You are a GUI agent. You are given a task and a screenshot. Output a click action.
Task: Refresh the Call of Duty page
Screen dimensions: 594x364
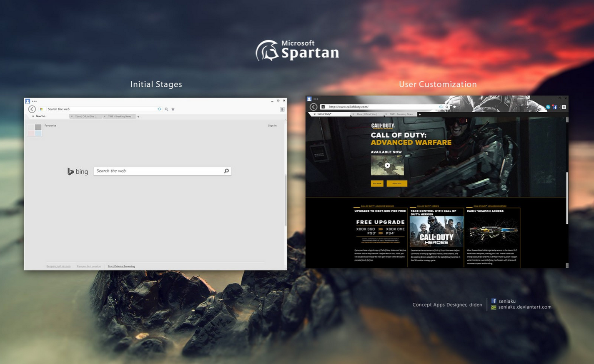click(441, 107)
